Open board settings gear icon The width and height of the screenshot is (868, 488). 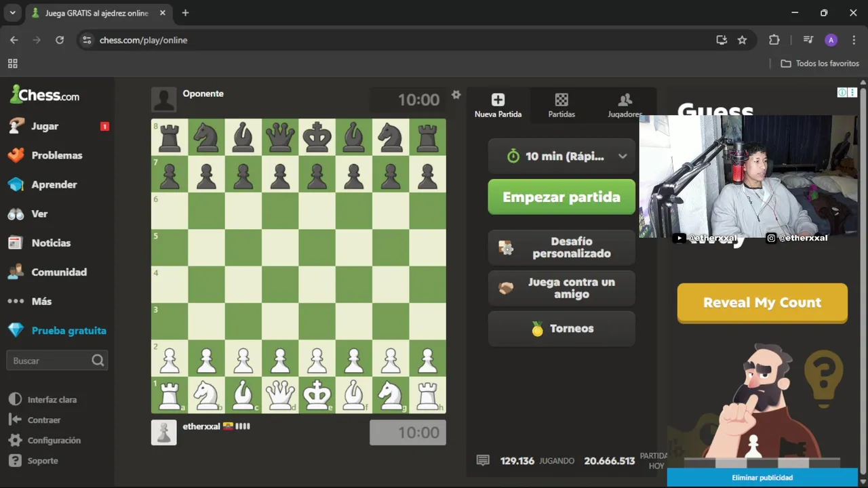click(456, 94)
